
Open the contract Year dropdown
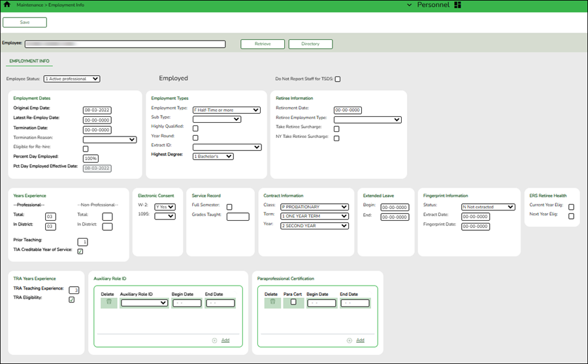[x=315, y=226]
